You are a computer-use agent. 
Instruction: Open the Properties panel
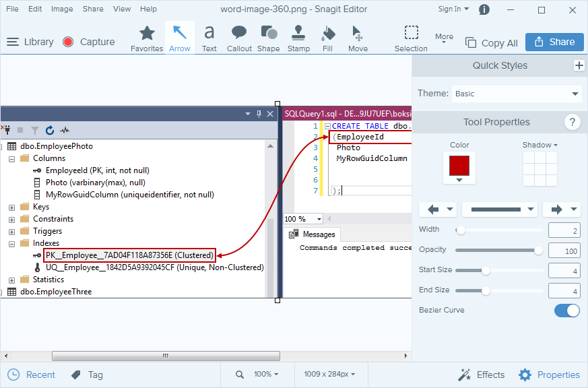[x=550, y=375]
